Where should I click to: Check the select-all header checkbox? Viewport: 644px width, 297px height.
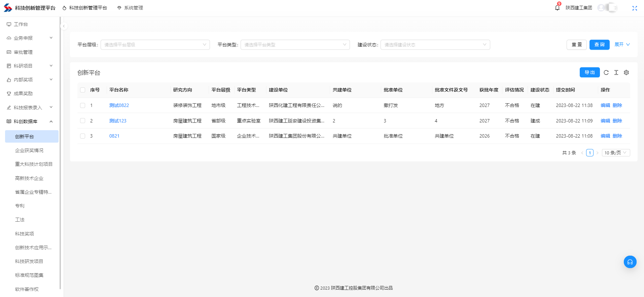[x=82, y=90]
